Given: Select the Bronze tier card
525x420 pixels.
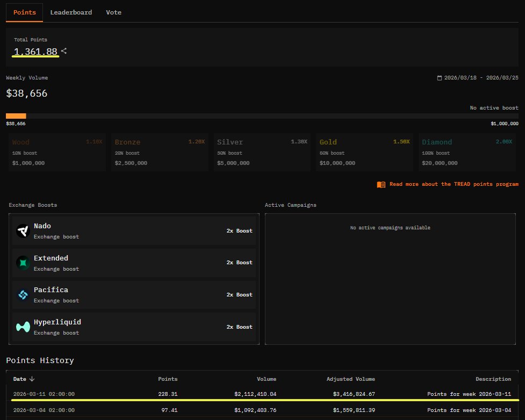Looking at the screenshot, I should coord(160,153).
